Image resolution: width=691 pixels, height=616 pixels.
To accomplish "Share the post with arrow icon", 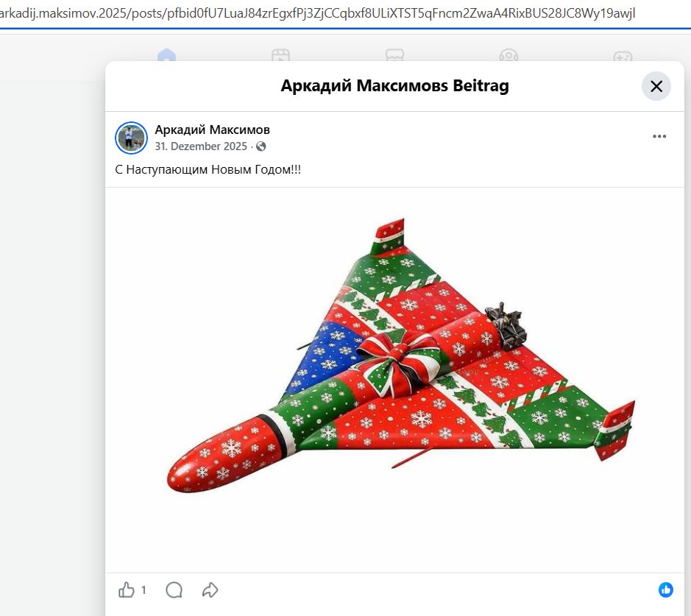I will click(x=210, y=590).
